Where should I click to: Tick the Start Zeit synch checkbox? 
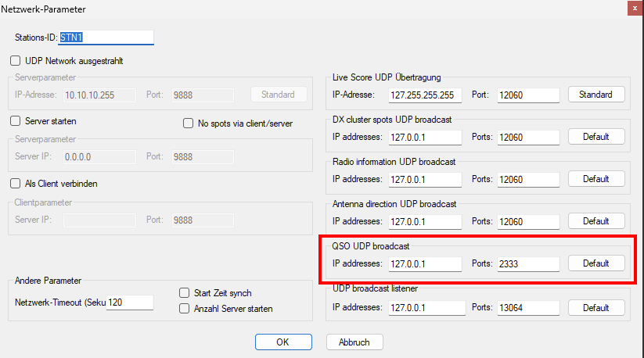(x=185, y=293)
